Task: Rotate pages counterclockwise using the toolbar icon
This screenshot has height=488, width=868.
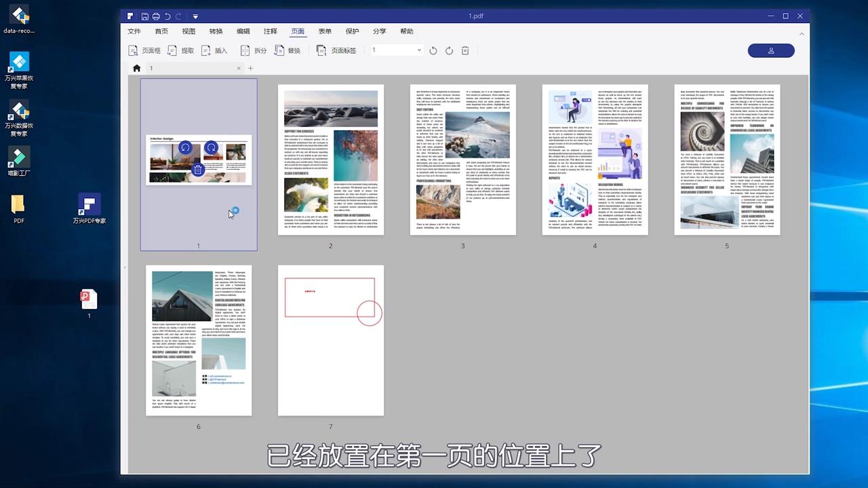Action: (x=433, y=50)
